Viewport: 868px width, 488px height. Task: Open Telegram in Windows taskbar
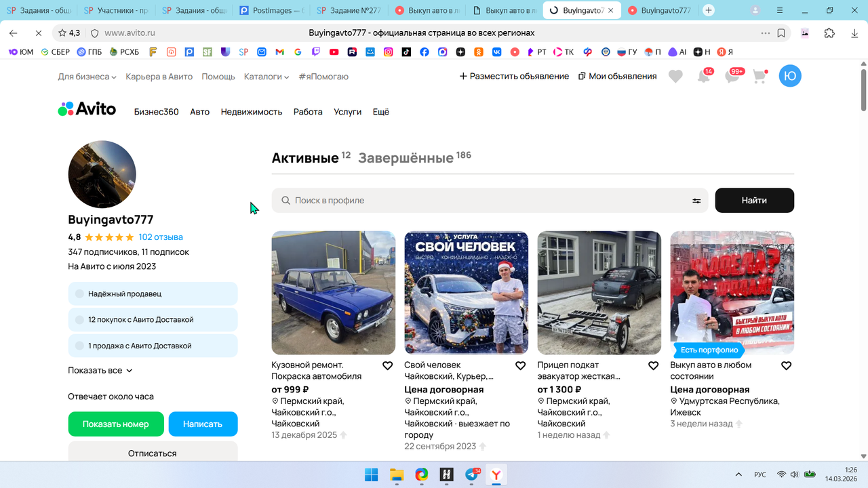click(x=473, y=474)
